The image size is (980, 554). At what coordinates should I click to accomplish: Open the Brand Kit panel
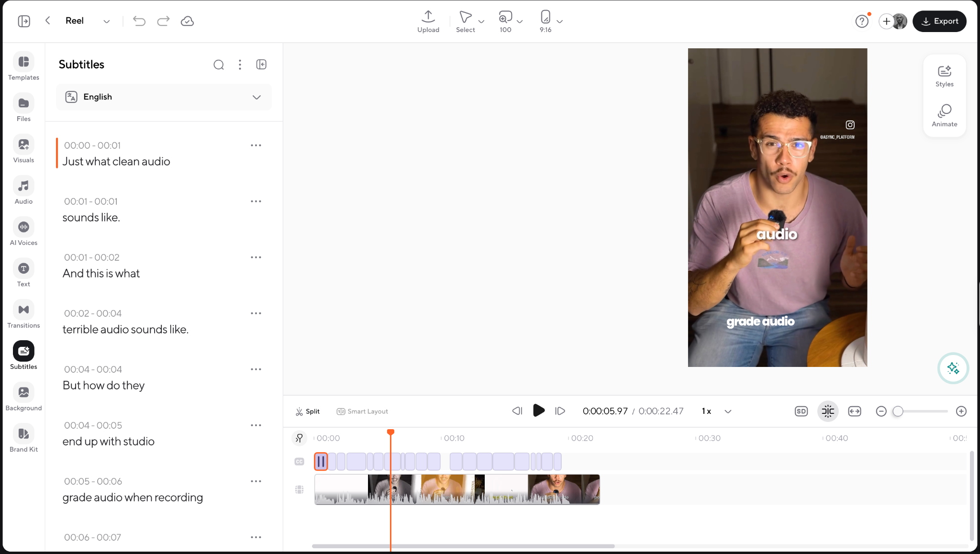tap(23, 438)
